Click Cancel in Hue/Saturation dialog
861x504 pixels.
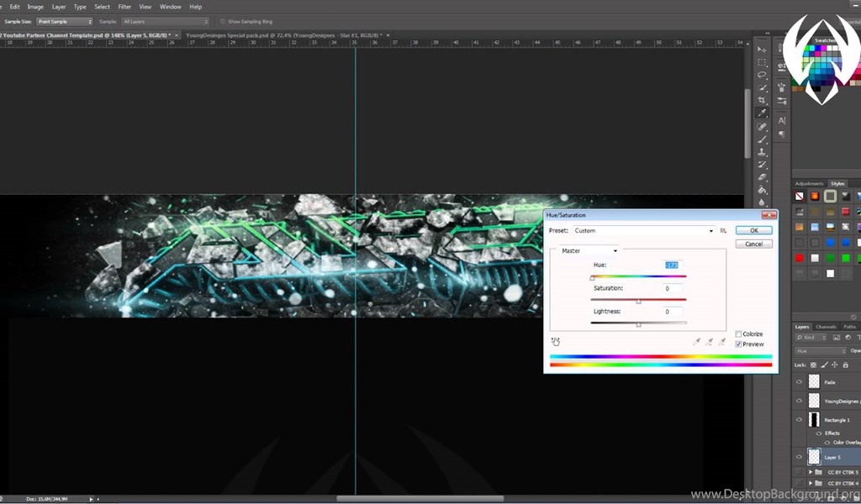[x=754, y=244]
